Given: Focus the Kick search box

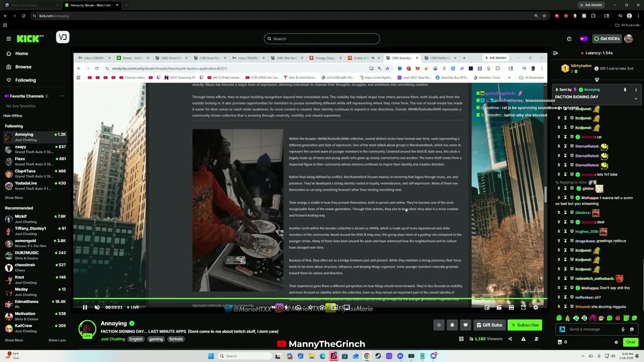Looking at the screenshot, I should 322,39.
